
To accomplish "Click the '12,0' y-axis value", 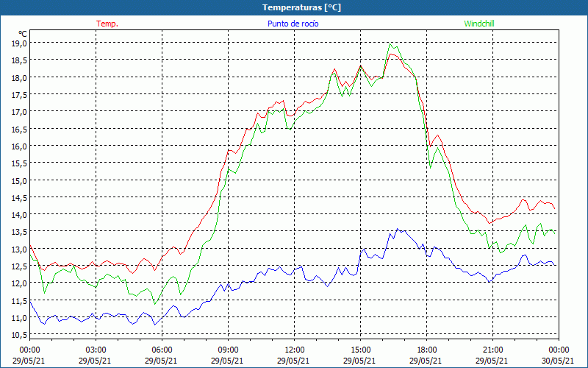I will click(x=19, y=283).
